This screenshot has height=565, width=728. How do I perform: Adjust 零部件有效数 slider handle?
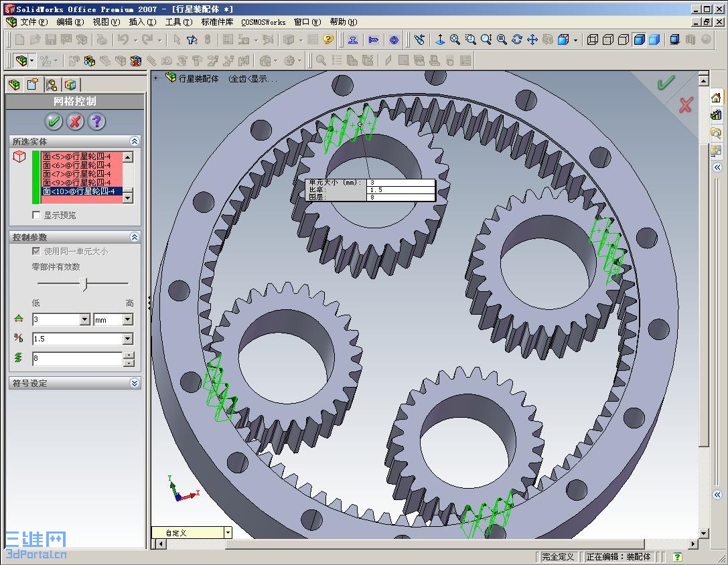83,284
